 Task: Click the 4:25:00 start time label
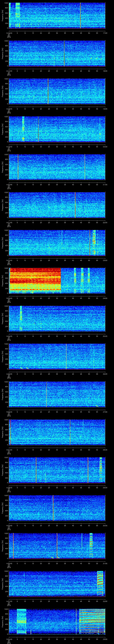tap(9, 374)
